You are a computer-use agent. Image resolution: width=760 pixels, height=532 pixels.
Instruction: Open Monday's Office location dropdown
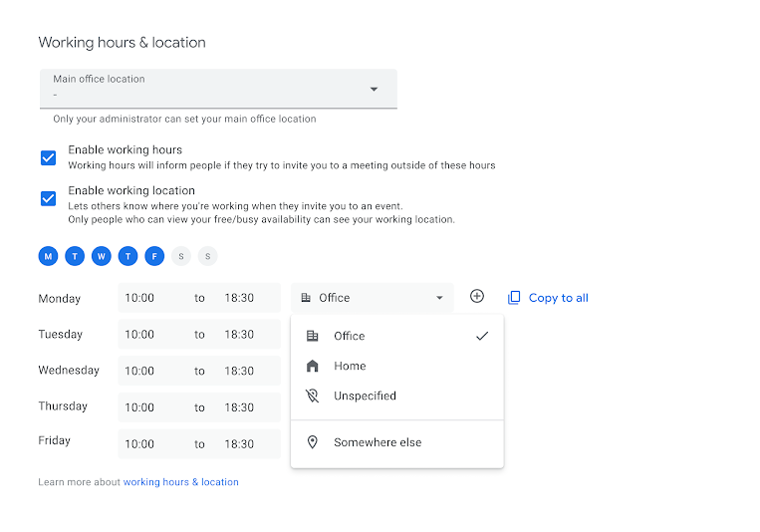373,298
